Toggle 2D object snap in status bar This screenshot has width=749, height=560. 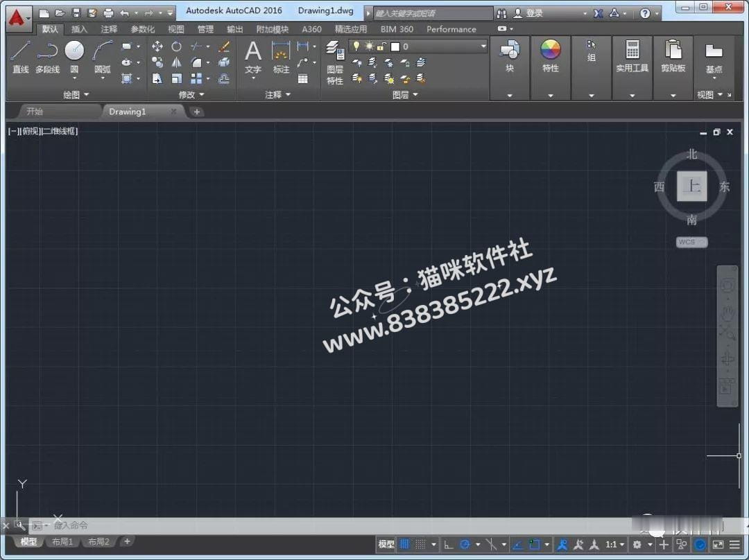534,544
